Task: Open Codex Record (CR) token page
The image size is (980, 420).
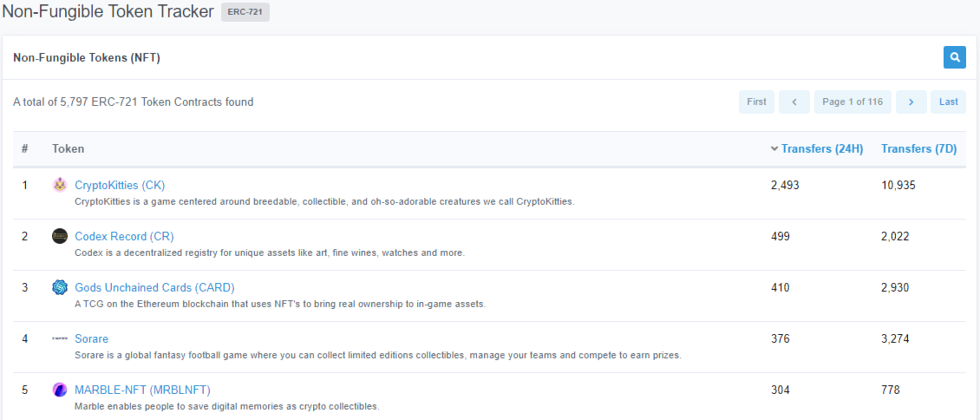Action: 124,236
